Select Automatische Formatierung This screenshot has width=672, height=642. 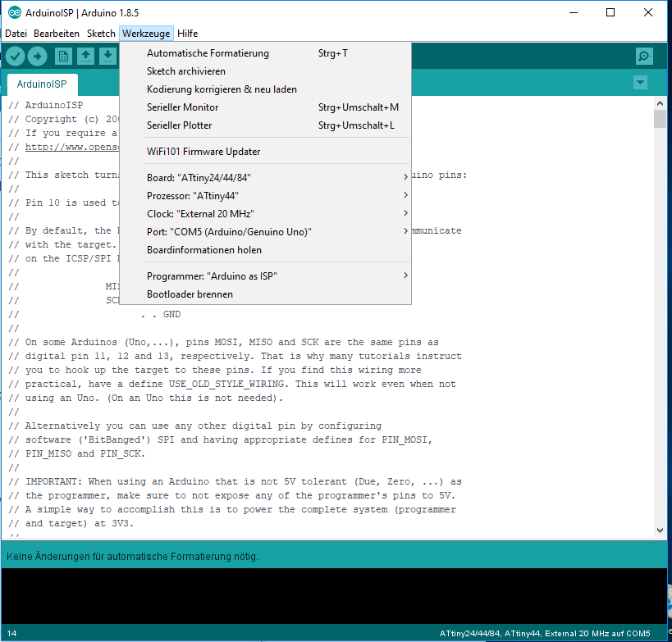click(x=265, y=53)
